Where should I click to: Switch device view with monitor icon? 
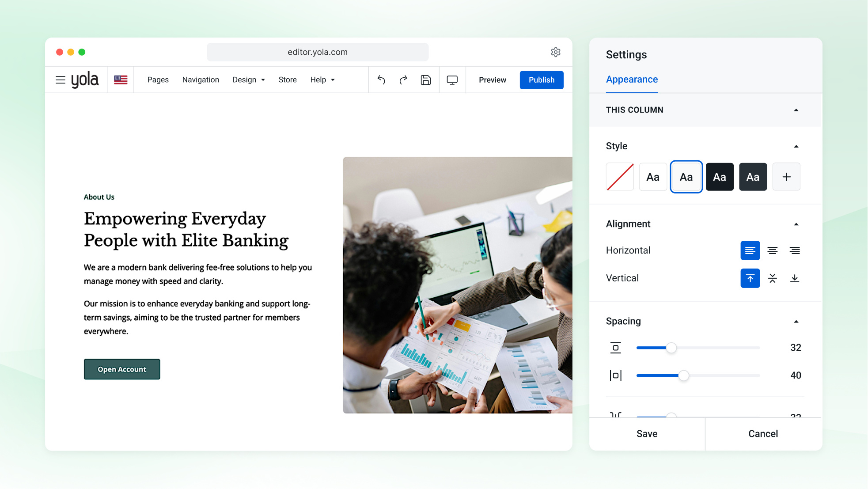(452, 80)
